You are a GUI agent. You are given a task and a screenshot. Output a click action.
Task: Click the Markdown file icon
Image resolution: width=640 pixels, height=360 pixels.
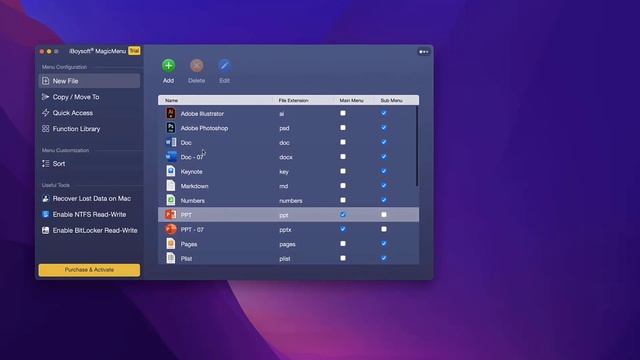[x=171, y=186]
